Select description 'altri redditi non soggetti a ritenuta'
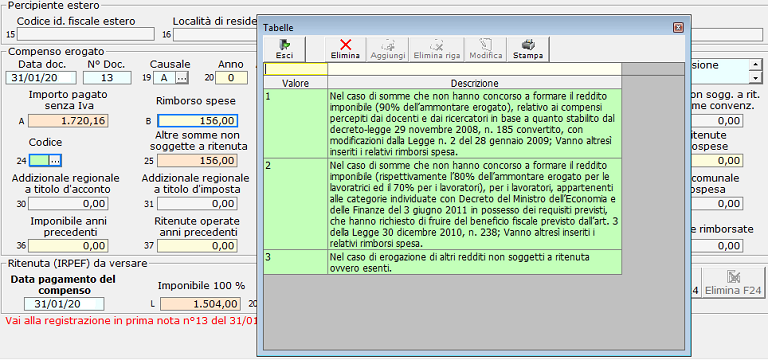The width and height of the screenshot is (768, 360). coord(474,262)
